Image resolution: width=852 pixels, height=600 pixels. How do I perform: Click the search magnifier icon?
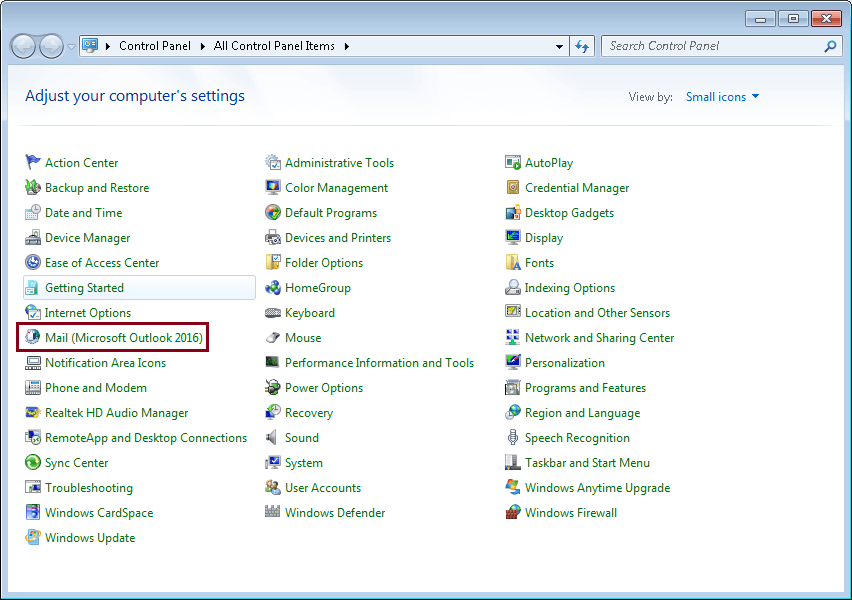(830, 46)
